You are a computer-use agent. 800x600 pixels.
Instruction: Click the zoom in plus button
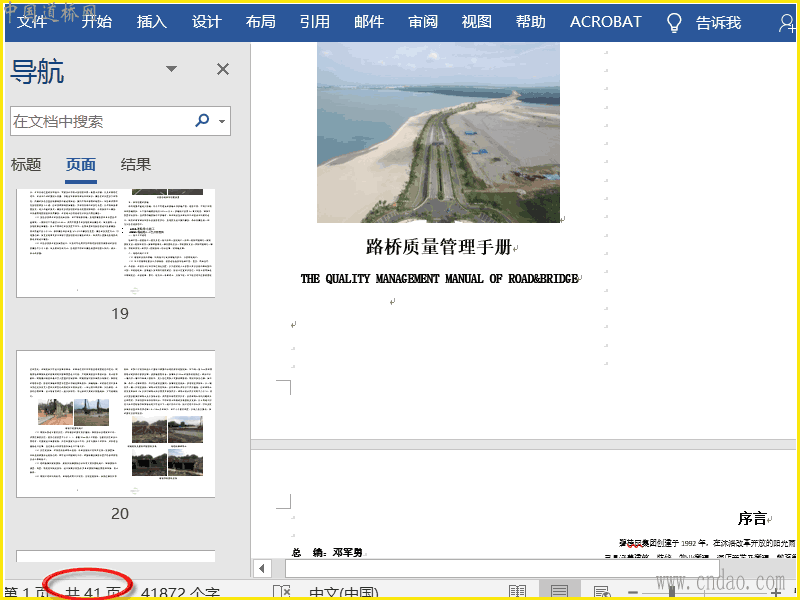776,592
